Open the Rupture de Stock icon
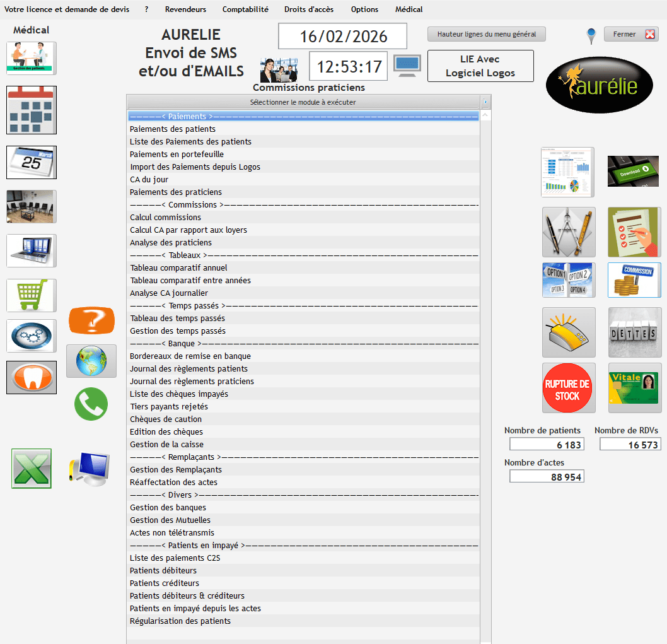This screenshot has height=644, width=667. click(x=569, y=388)
